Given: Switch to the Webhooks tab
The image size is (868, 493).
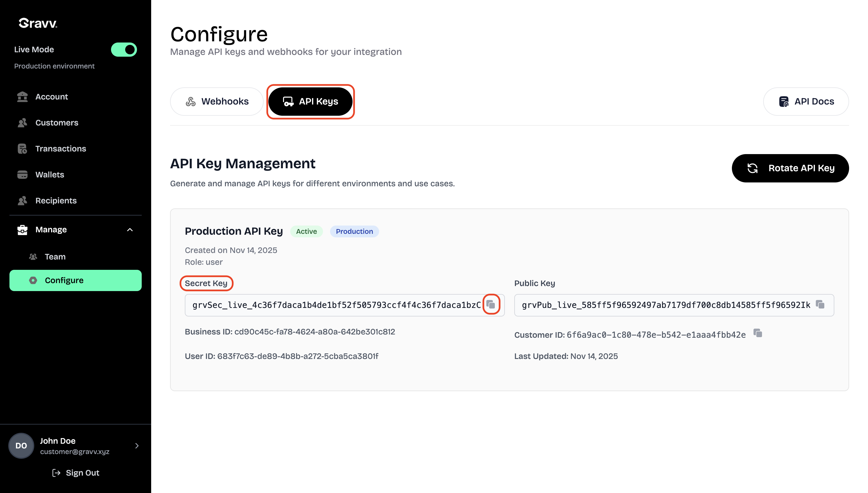Looking at the screenshot, I should tap(217, 101).
